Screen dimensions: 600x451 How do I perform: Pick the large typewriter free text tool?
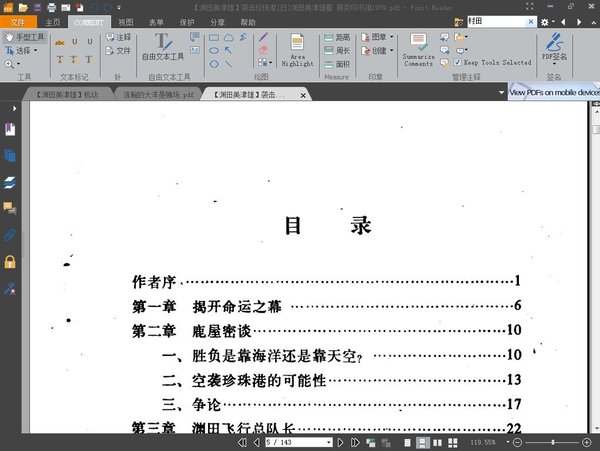(163, 47)
